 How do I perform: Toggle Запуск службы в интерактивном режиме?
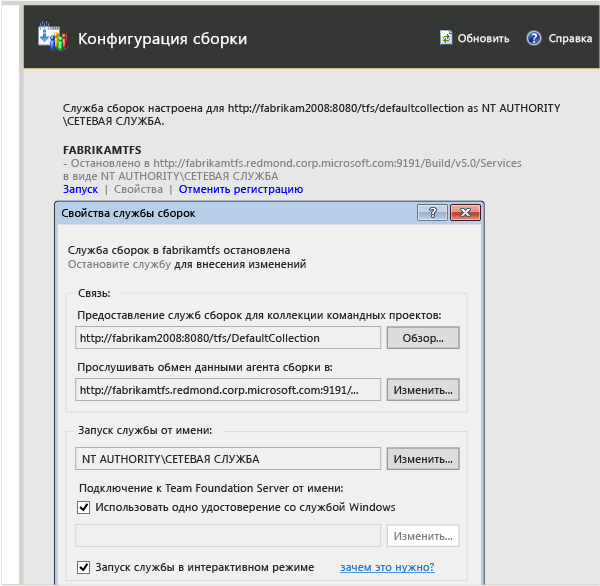(84, 567)
